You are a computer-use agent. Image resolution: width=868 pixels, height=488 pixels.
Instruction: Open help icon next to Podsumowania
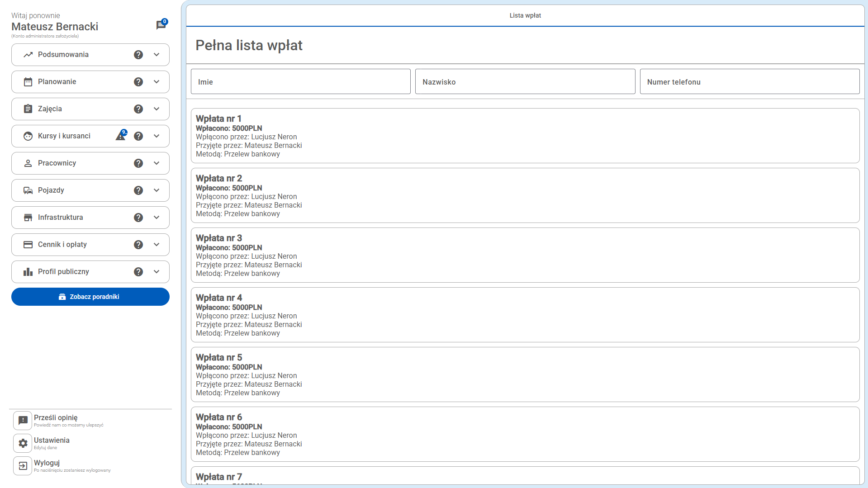point(138,55)
